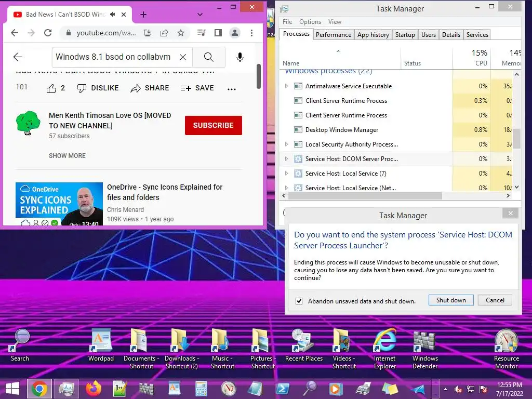The width and height of the screenshot is (532, 399).
Task: Open Chrome tab search dropdown chevron
Action: coord(200,15)
